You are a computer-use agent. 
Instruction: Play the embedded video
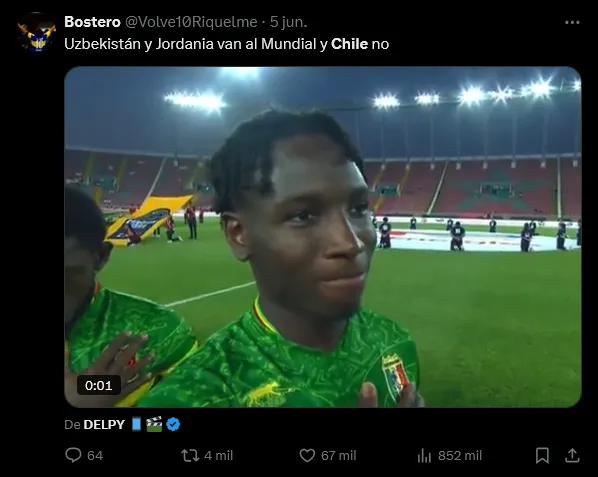point(323,237)
